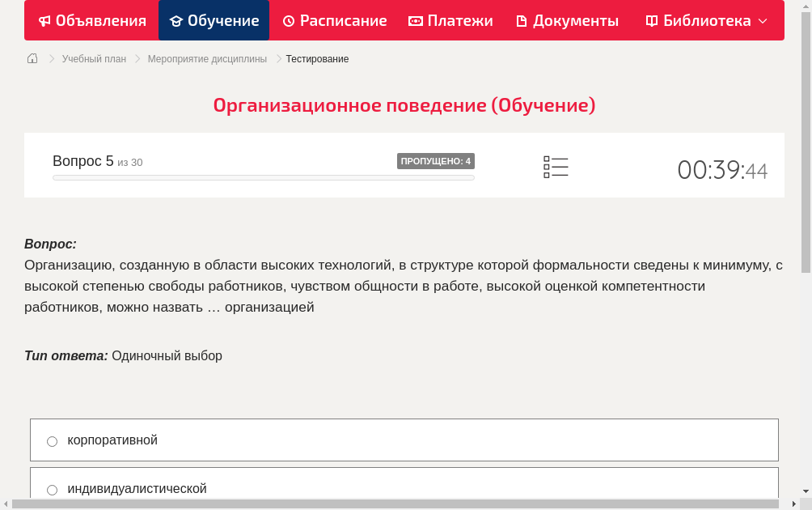Image resolution: width=812 pixels, height=510 pixels.
Task: Go to Расписание section
Action: 335,20
